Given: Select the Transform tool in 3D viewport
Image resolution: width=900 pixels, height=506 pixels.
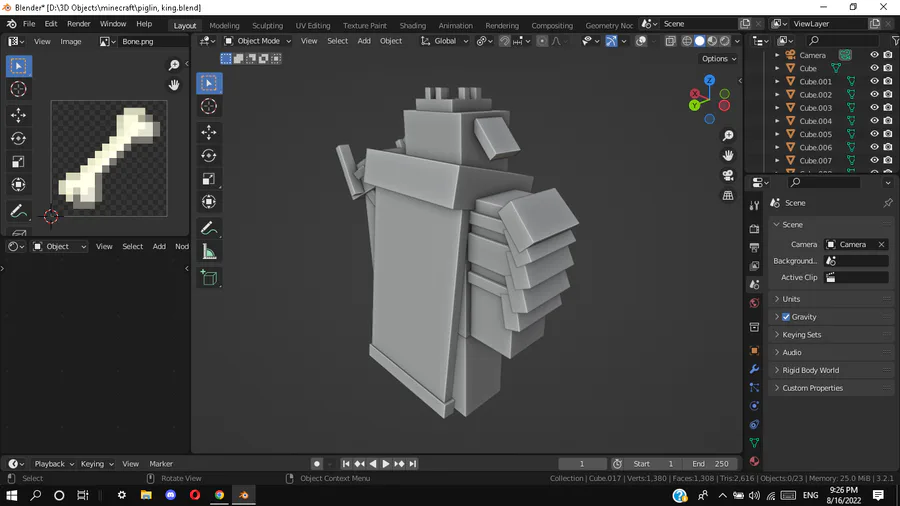Looking at the screenshot, I should pos(209,202).
